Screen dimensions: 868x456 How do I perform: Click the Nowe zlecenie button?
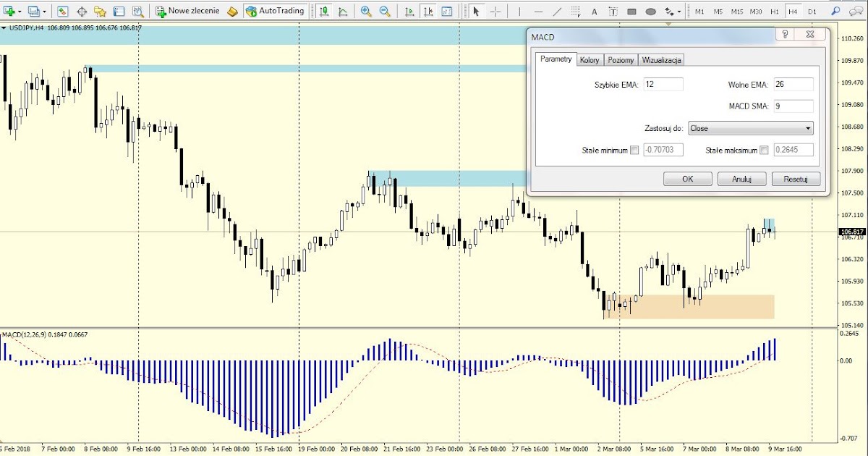click(187, 12)
